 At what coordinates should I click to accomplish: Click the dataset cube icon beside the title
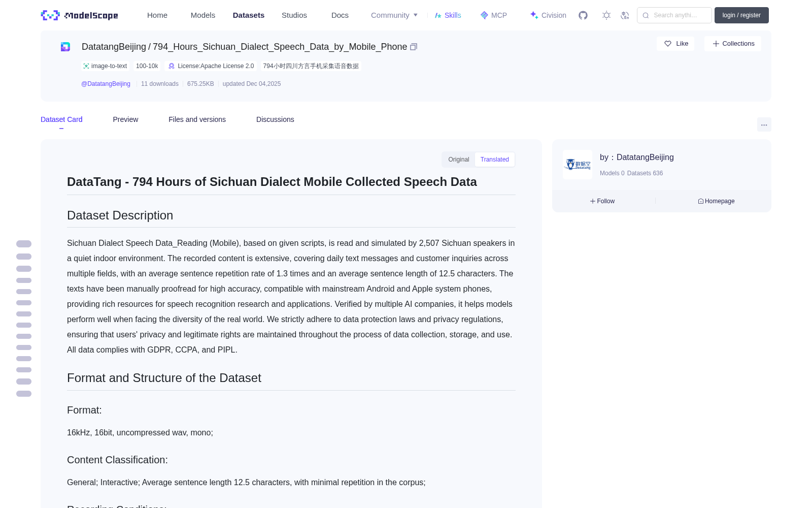point(65,47)
